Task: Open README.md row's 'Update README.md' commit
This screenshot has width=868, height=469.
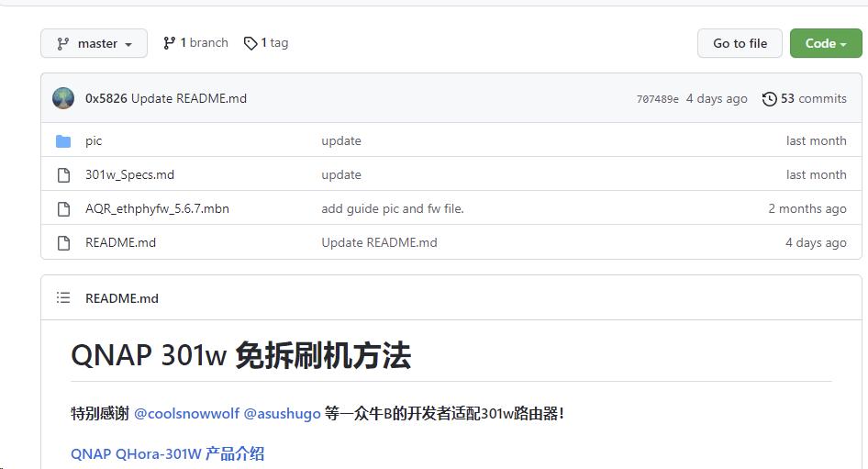Action: (379, 242)
